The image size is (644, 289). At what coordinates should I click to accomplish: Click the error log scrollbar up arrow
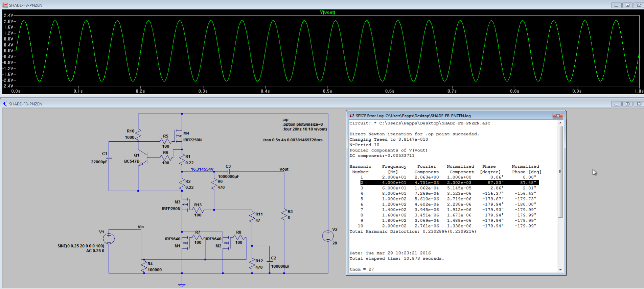click(x=560, y=123)
